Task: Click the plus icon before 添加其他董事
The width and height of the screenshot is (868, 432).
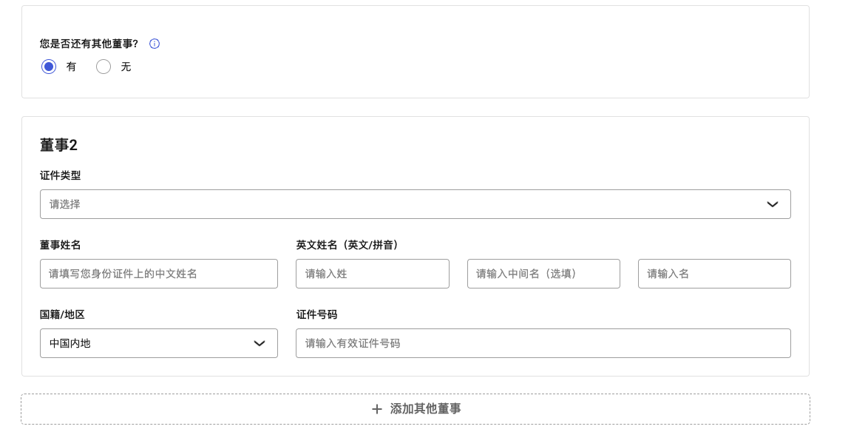Action: [377, 409]
